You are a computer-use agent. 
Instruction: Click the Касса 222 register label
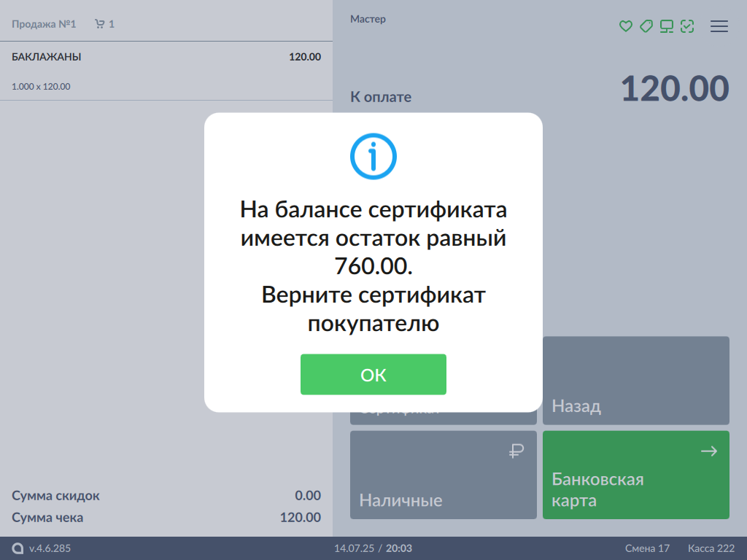(711, 548)
